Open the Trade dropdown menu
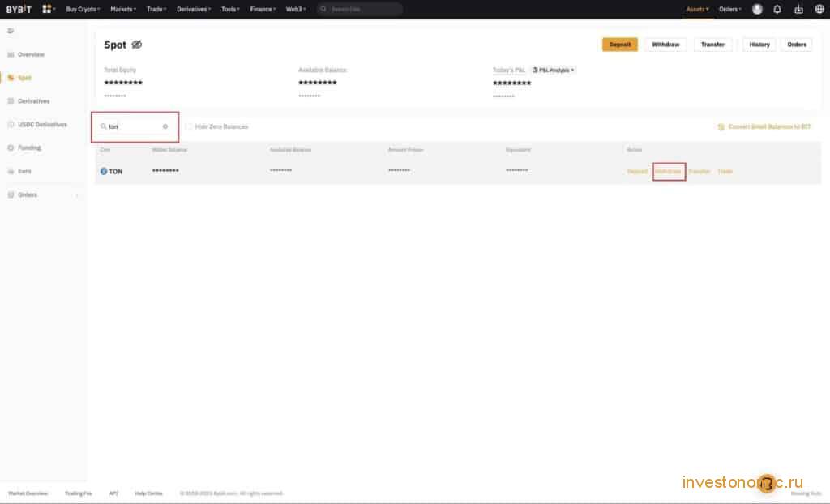The width and height of the screenshot is (830, 504). tap(156, 9)
